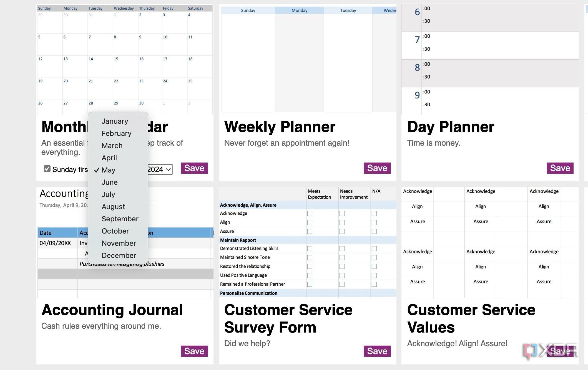Click the Customer Service Survey Form preview
This screenshot has height=370, width=588.
(x=307, y=242)
